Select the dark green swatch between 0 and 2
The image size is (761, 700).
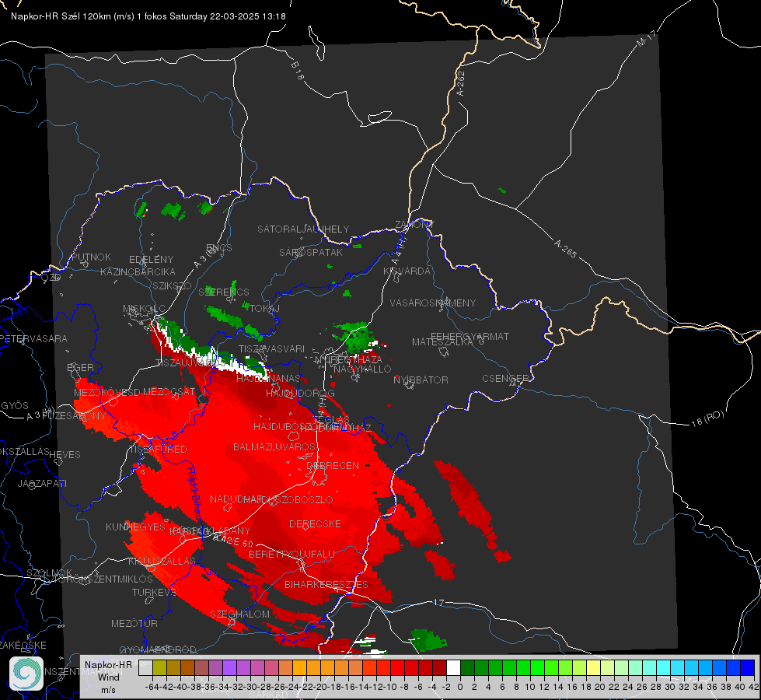click(x=467, y=667)
